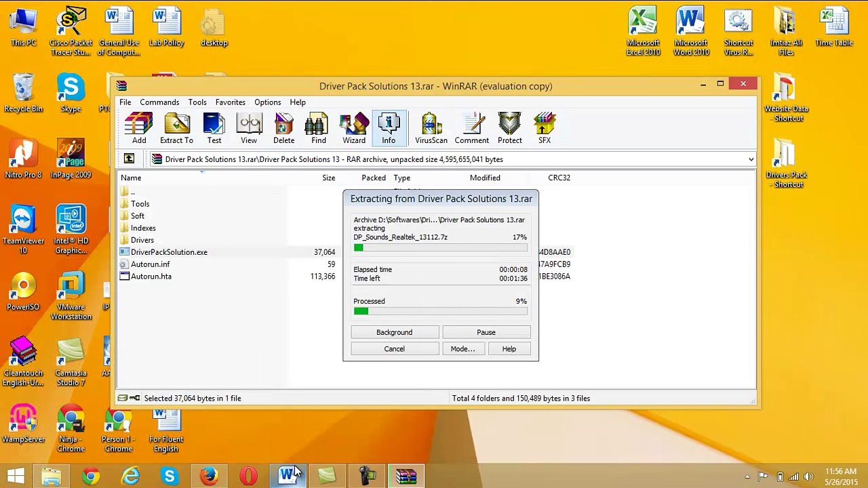The image size is (868, 488).
Task: Select the Drivers folder
Action: click(x=142, y=241)
